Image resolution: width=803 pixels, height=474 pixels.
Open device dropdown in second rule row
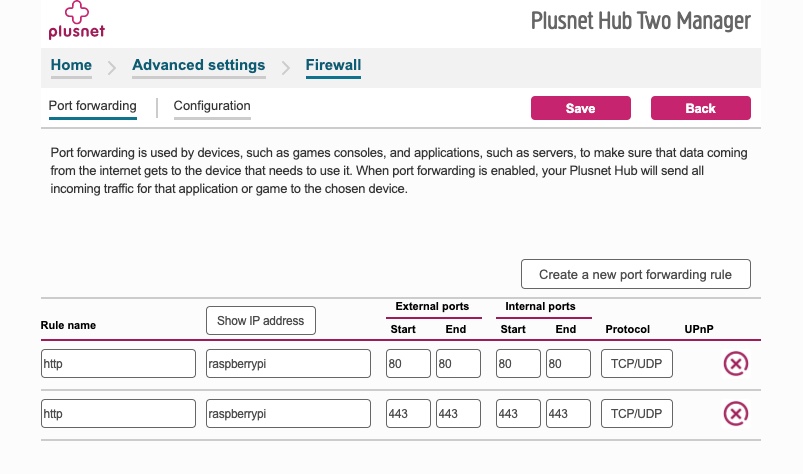288,412
